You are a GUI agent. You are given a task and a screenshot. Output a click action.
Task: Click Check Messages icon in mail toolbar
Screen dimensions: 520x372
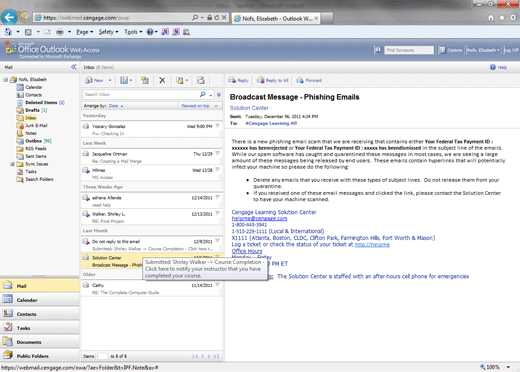(200, 80)
